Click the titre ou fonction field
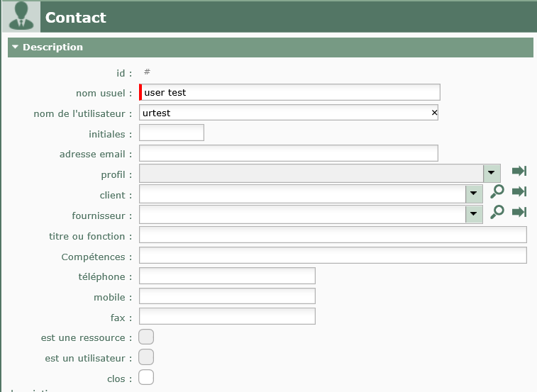The width and height of the screenshot is (537, 392). point(333,235)
